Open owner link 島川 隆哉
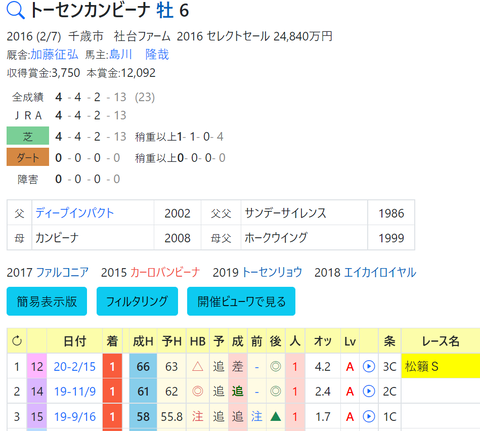This screenshot has width=480, height=431. point(139,54)
